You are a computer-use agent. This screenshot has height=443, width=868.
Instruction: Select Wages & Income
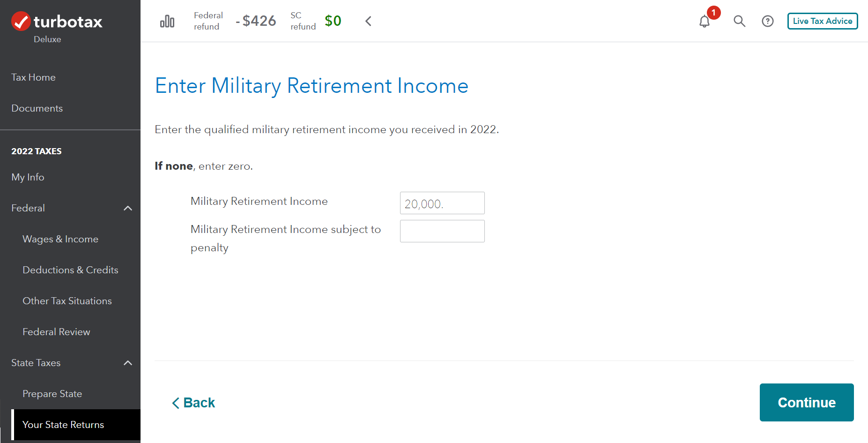click(x=60, y=239)
